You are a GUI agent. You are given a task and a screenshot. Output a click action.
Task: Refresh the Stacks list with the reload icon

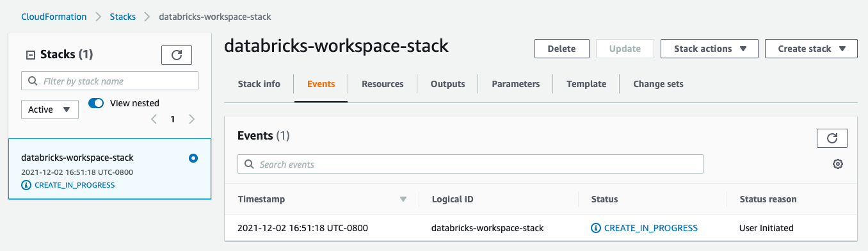click(177, 55)
